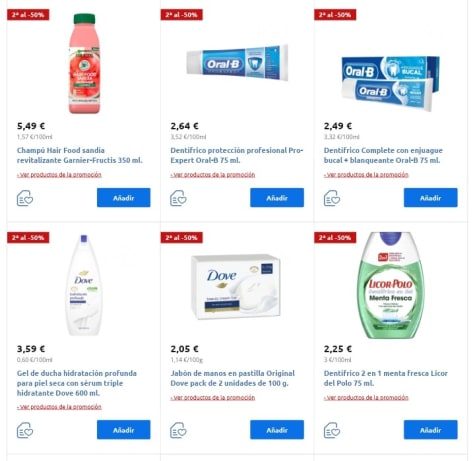Image resolution: width=475 pixels, height=461 pixels.
Task: Add Dove 600 ml shower gel to cart
Action: pyautogui.click(x=124, y=430)
